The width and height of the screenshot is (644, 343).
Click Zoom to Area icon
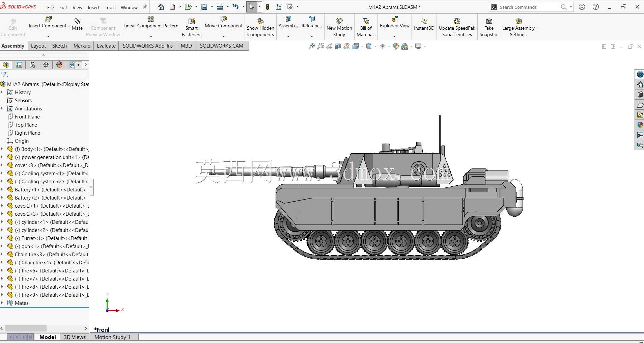click(x=320, y=46)
